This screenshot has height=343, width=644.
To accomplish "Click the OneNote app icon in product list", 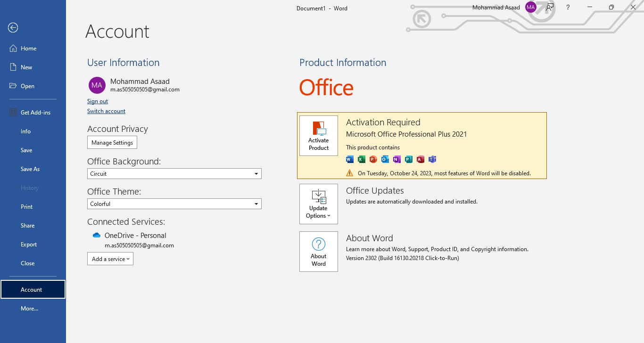I will coord(397,159).
